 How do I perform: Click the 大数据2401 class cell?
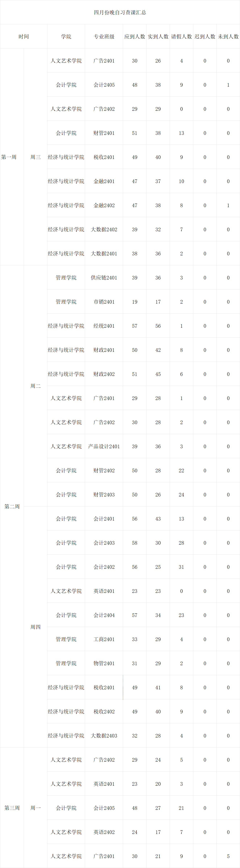tap(104, 253)
